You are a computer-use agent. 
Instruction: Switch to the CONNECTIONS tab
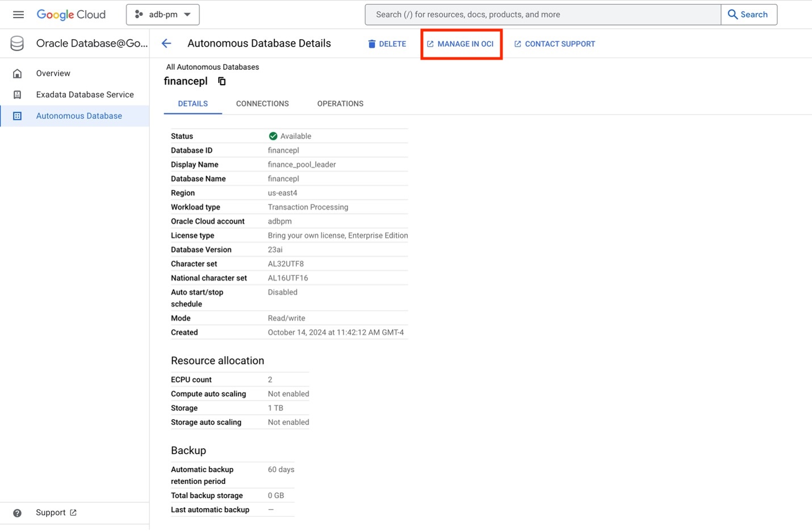click(x=262, y=103)
